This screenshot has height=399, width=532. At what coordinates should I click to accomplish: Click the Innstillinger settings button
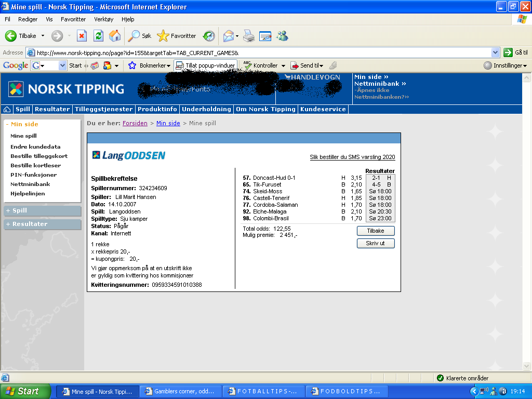click(506, 65)
